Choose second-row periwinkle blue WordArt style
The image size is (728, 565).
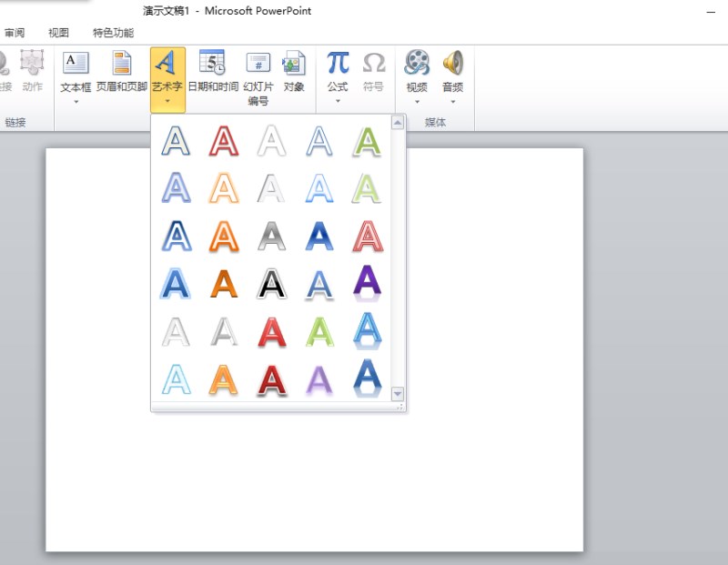click(x=176, y=188)
